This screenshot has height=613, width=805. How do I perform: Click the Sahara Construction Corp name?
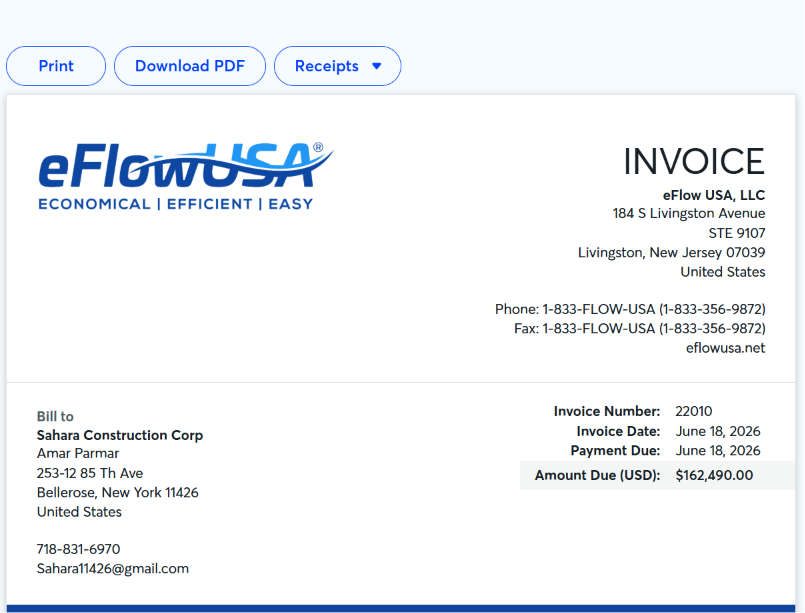click(120, 435)
